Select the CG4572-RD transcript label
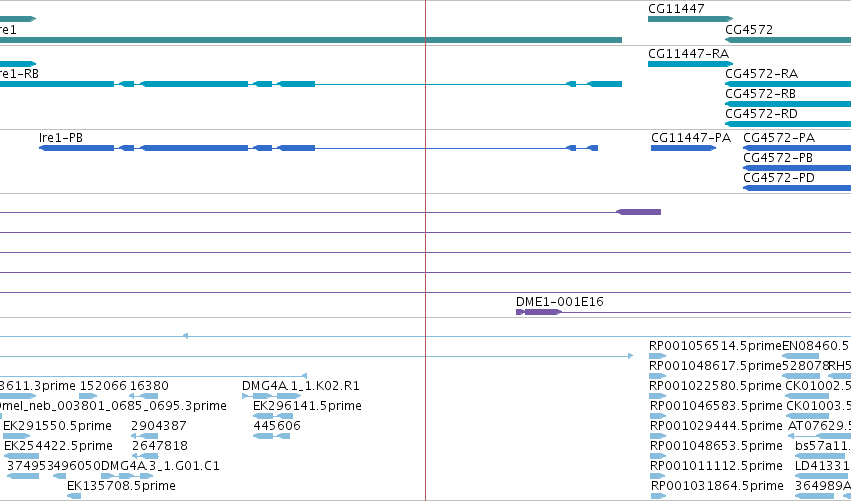The width and height of the screenshot is (851, 501). (x=761, y=113)
